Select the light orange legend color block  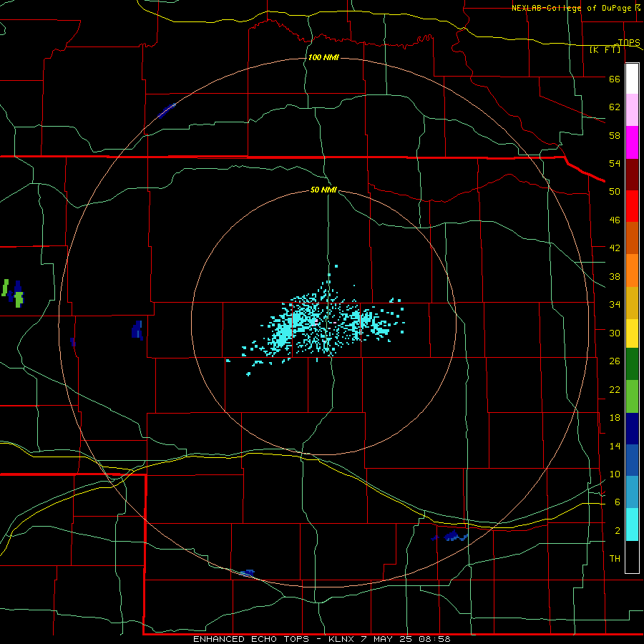tap(632, 270)
